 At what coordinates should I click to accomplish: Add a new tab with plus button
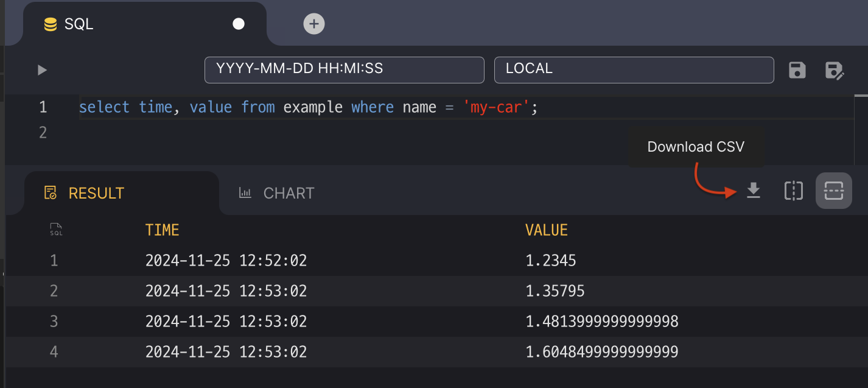pyautogui.click(x=313, y=24)
